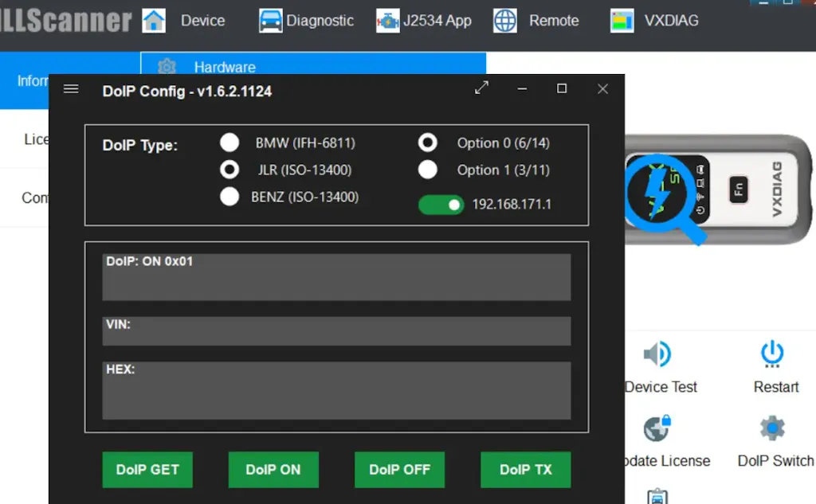Open the DoIP Config hamburger menu
The width and height of the screenshot is (816, 504).
pyautogui.click(x=71, y=89)
